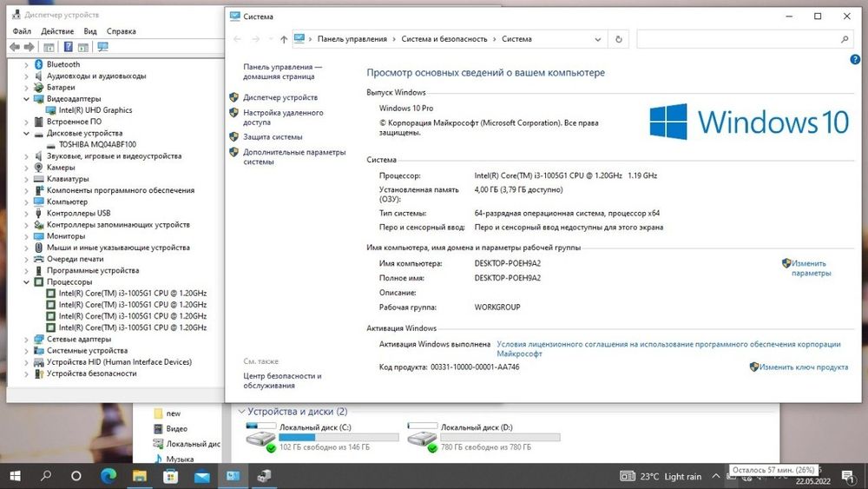Open Защита системы link
This screenshot has width=868, height=489.
pos(273,136)
